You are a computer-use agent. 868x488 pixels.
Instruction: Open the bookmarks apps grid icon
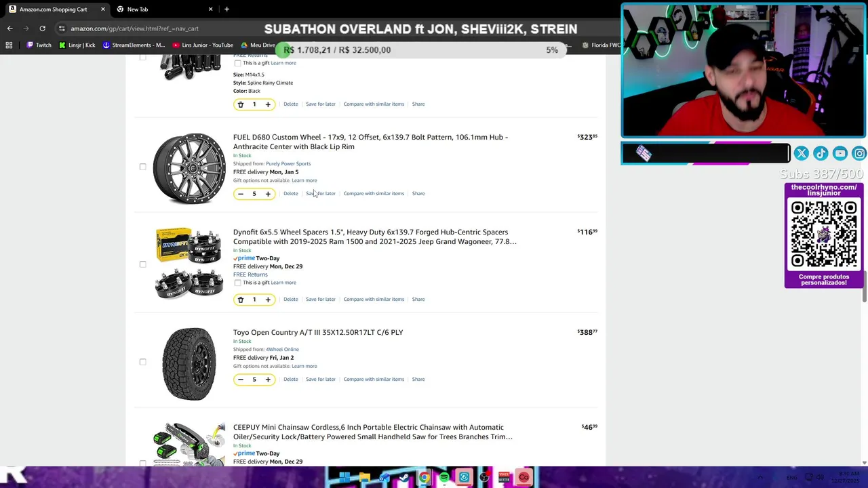click(9, 45)
